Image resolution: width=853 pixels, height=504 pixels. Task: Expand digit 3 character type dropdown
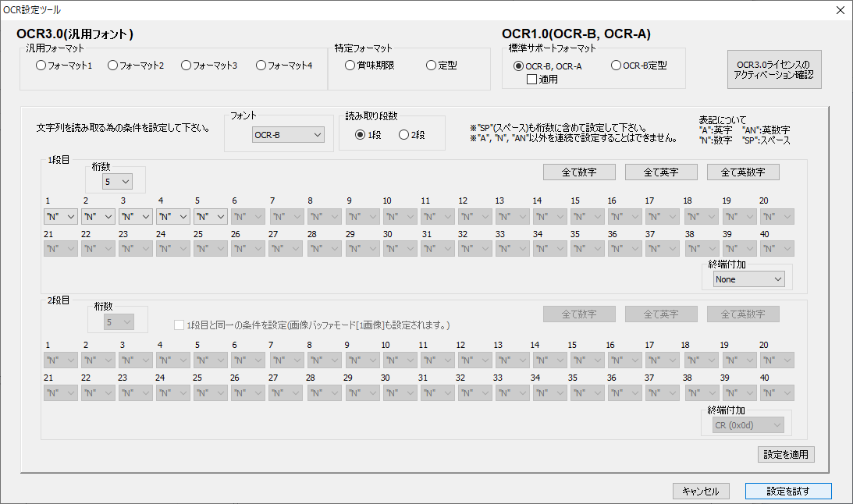pyautogui.click(x=136, y=216)
